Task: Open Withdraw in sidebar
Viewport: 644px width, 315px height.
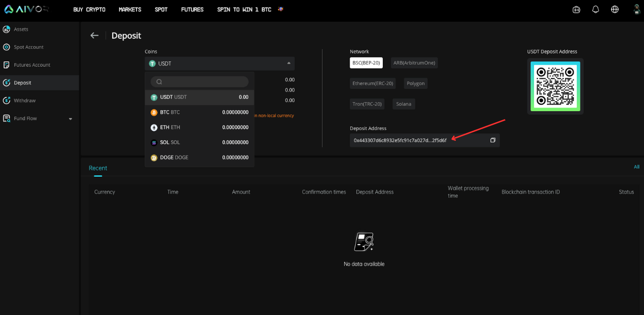Action: [40, 101]
